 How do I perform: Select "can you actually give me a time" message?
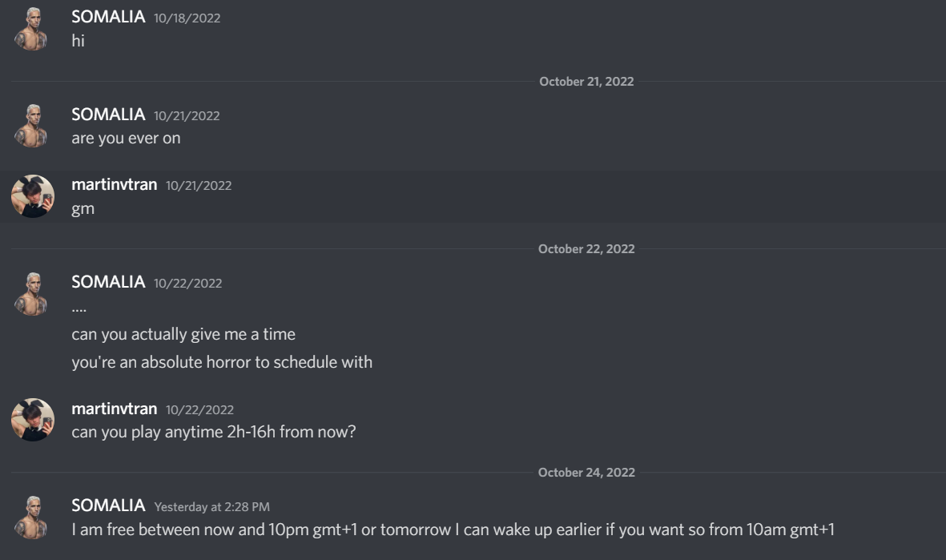[x=183, y=334]
